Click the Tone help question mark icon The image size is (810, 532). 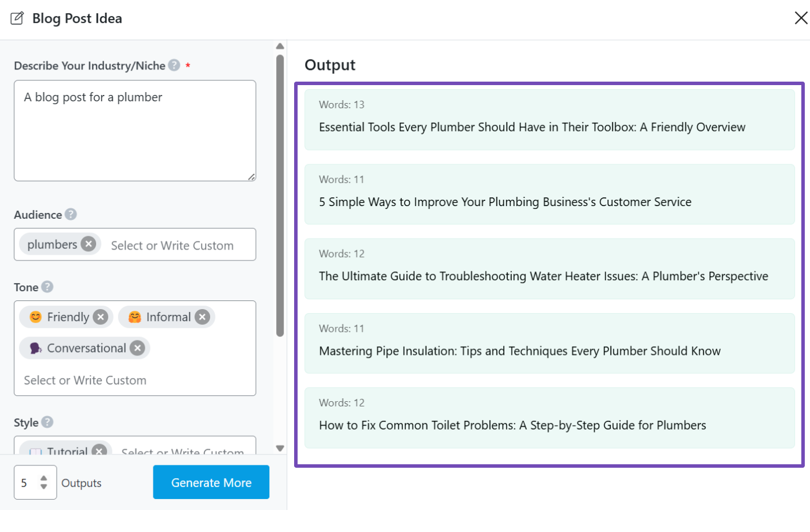tap(47, 287)
